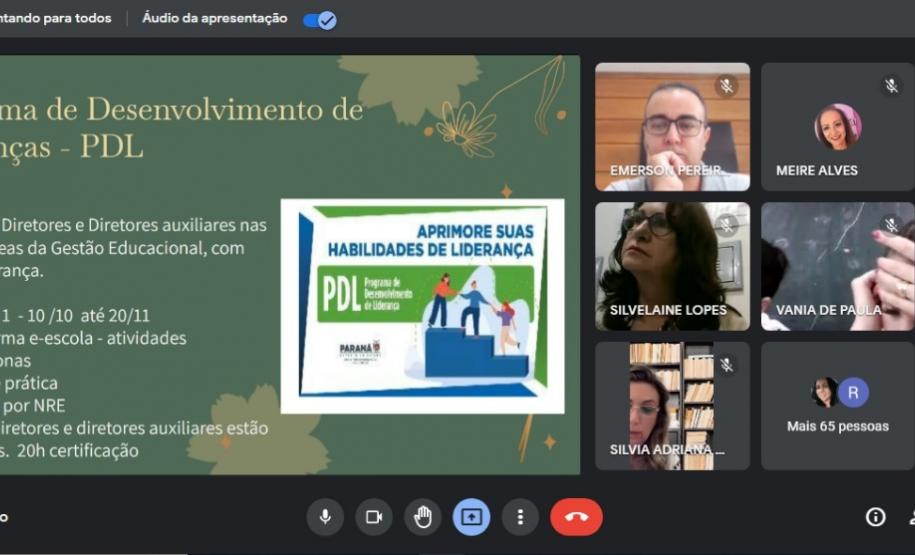The height and width of the screenshot is (555, 915).
Task: Click the presenting-to-everyone status text
Action: click(x=56, y=19)
